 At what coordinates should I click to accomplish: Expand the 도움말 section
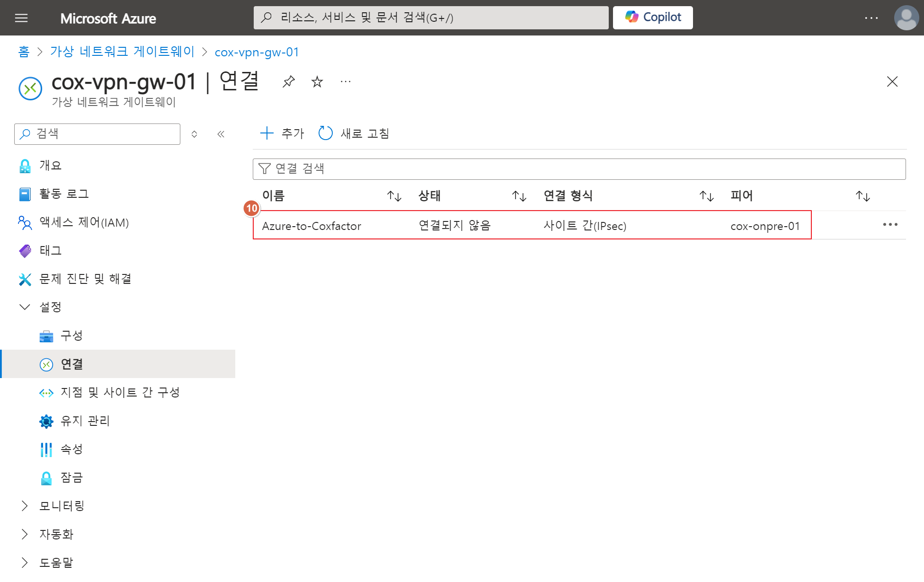[25, 563]
